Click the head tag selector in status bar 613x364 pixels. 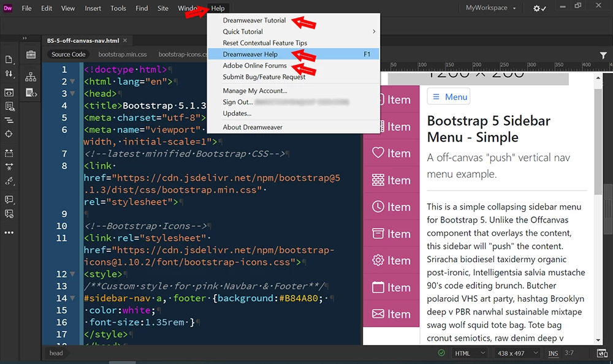click(x=56, y=353)
